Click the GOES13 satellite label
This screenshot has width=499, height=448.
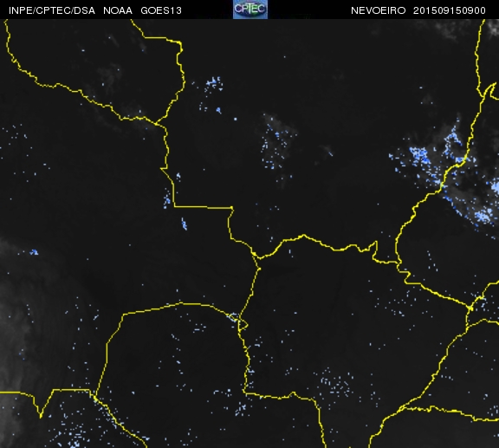pyautogui.click(x=161, y=10)
